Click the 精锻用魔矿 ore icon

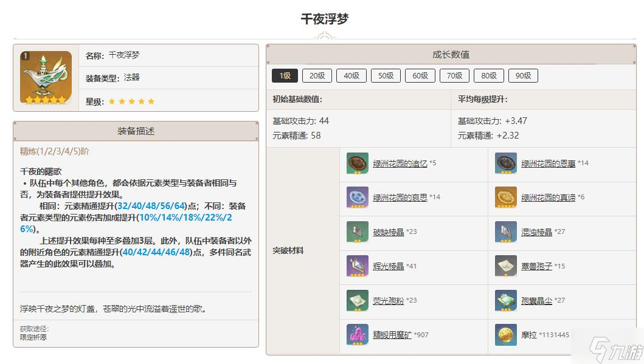coord(358,334)
